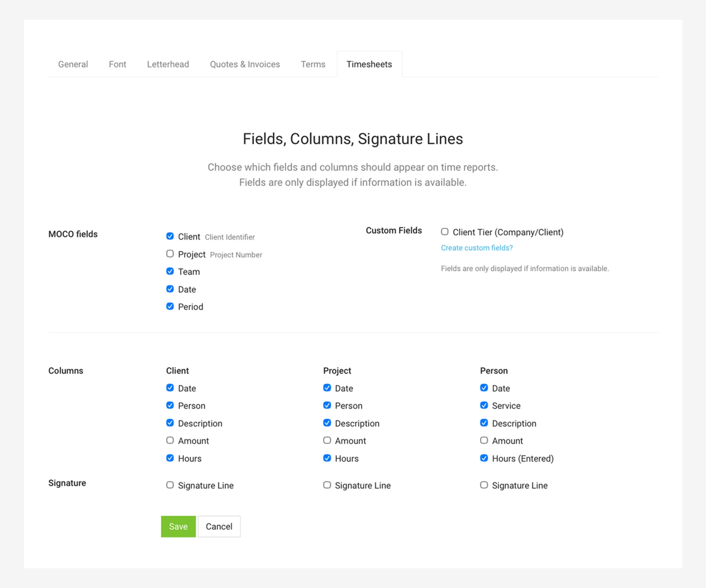
Task: Toggle Hours under Client columns
Action: point(170,458)
